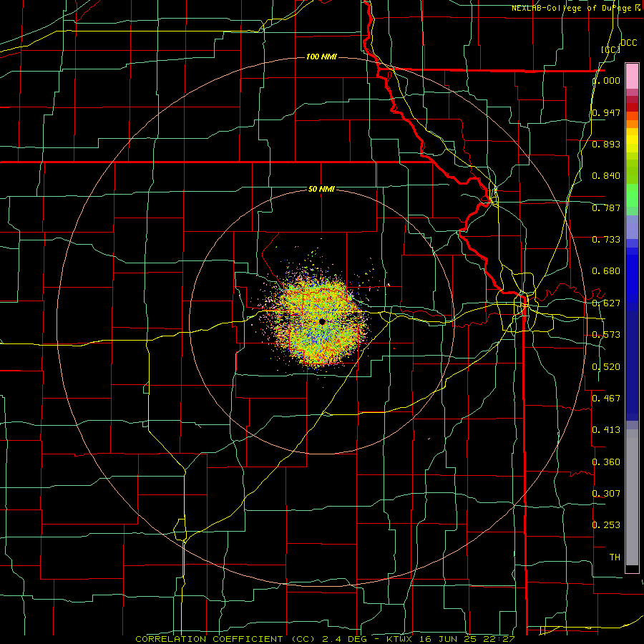The width and height of the screenshot is (644, 644).
Task: Click the 0.467 scale value
Action: coord(606,398)
